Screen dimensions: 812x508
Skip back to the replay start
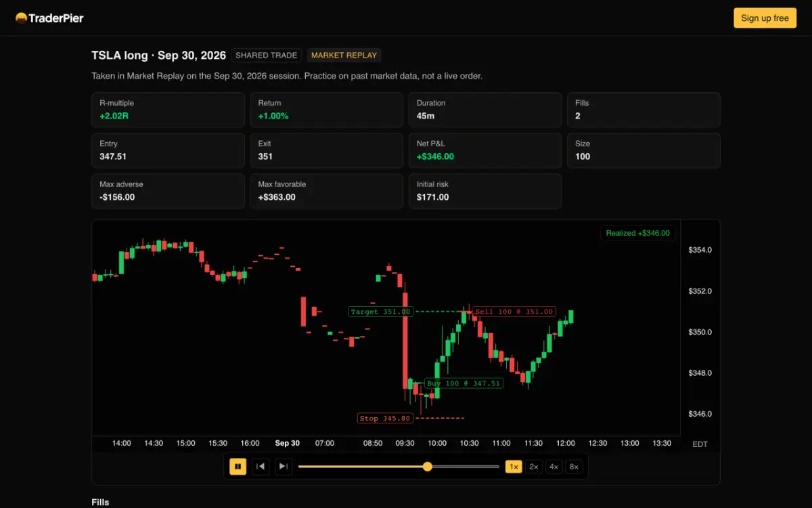coord(261,466)
